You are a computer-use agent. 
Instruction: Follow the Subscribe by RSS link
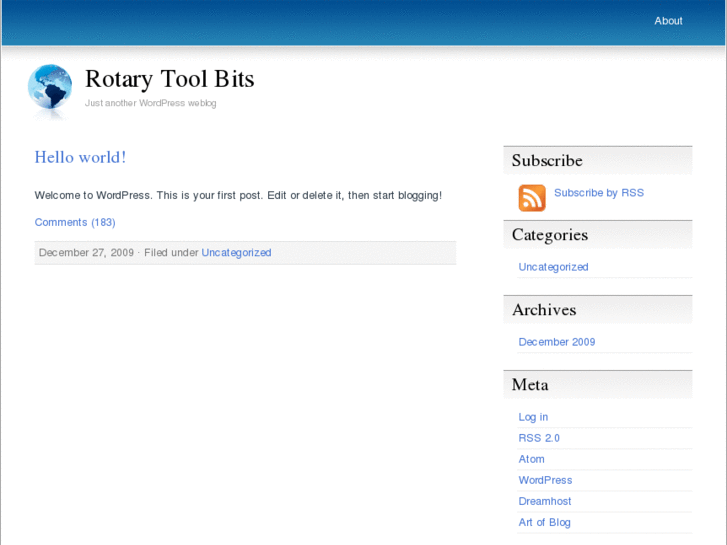tap(599, 192)
